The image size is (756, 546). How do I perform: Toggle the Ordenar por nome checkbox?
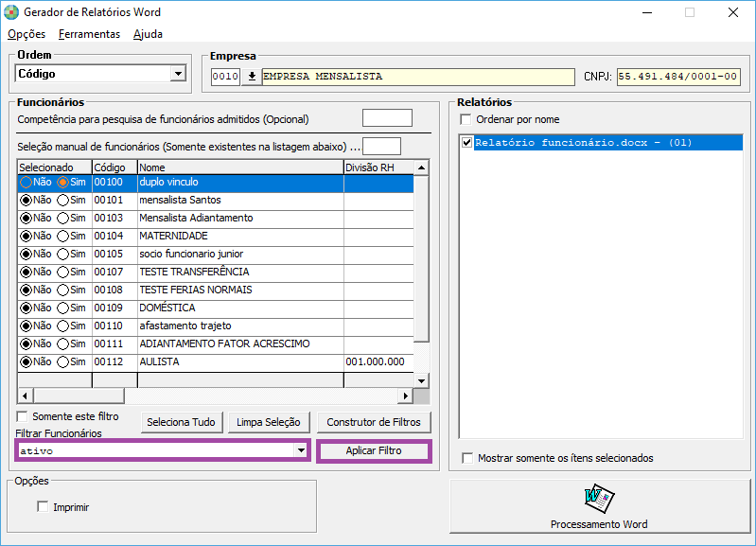tap(466, 119)
